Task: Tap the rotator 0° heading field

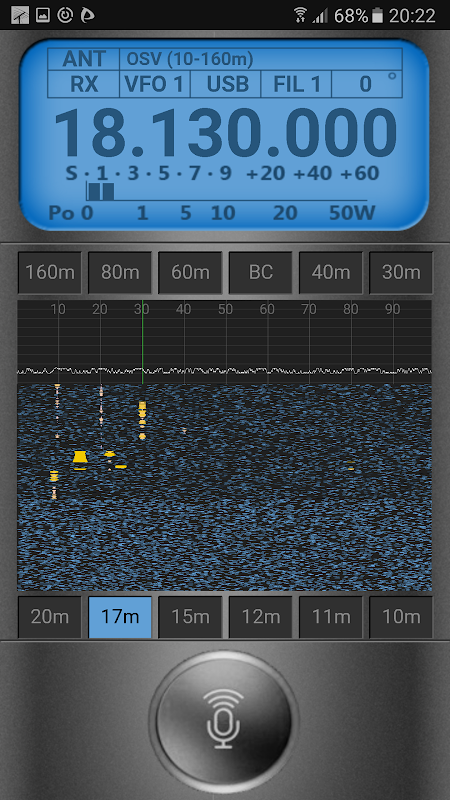Action: tap(367, 84)
